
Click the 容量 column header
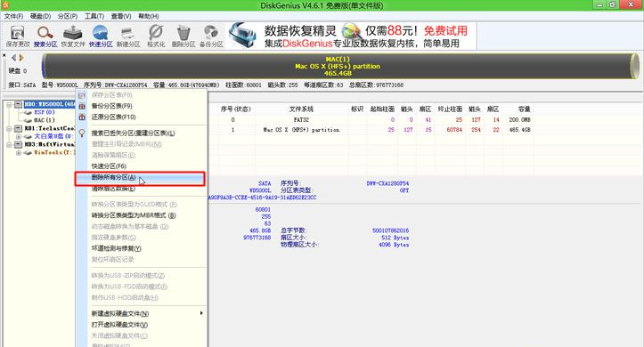524,109
